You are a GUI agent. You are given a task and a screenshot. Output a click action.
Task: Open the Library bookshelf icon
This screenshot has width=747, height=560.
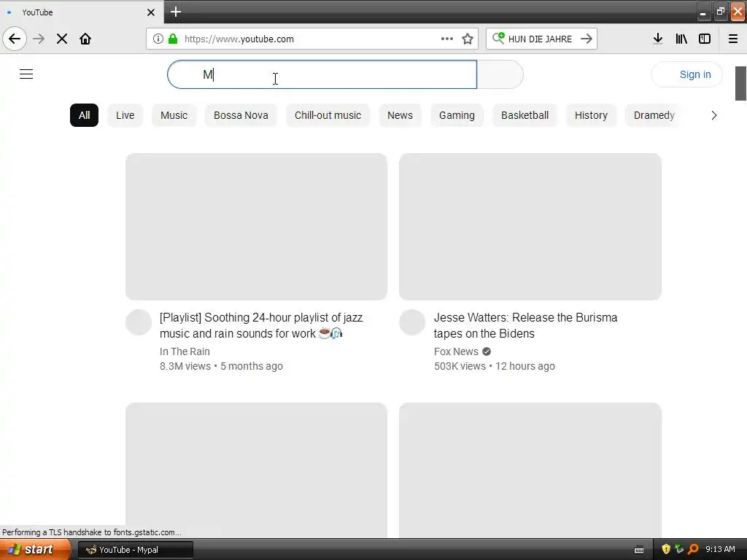coord(681,39)
